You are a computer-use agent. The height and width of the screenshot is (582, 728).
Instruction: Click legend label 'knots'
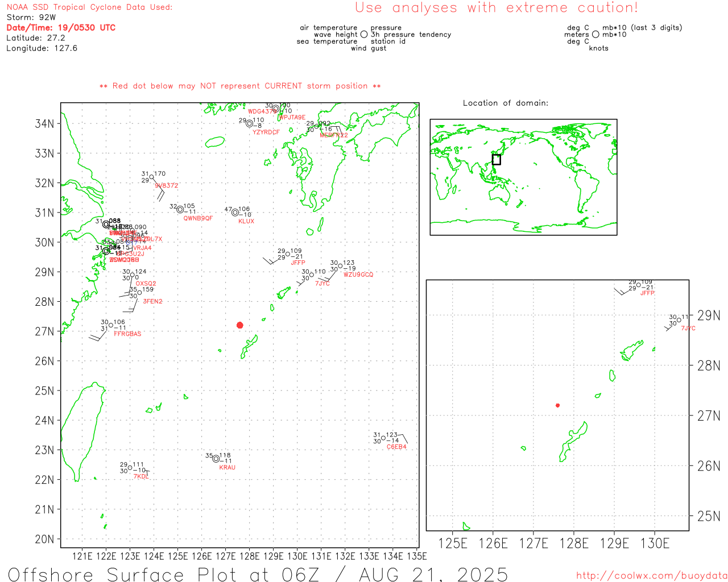click(x=599, y=48)
